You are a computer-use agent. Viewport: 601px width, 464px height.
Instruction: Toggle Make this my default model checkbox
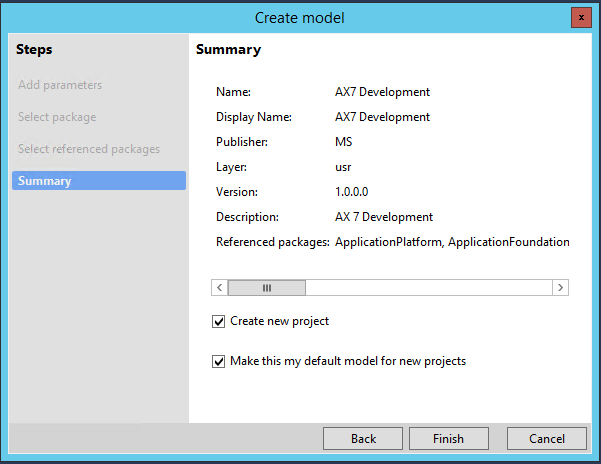click(x=219, y=362)
